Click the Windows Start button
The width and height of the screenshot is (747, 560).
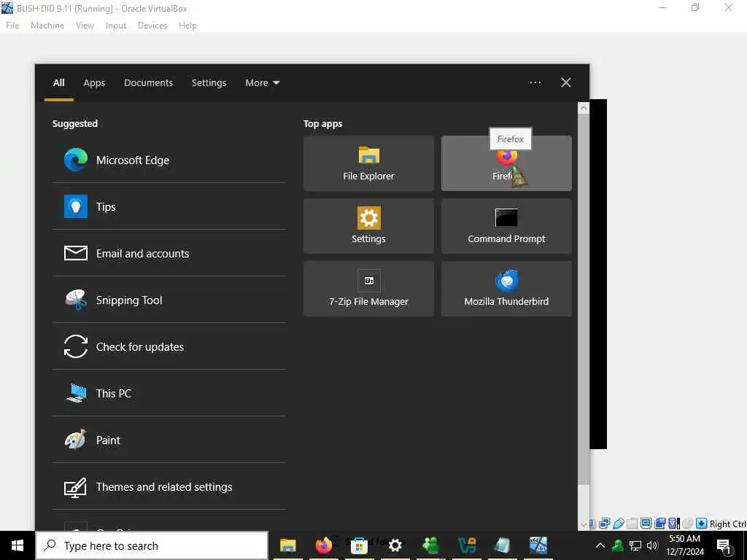(18, 545)
